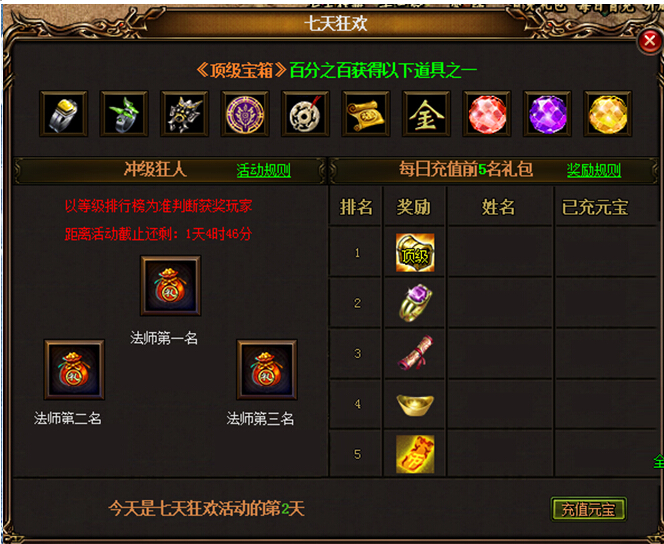Open the 活动规则 activity rules link
The image size is (664, 544).
tap(263, 170)
